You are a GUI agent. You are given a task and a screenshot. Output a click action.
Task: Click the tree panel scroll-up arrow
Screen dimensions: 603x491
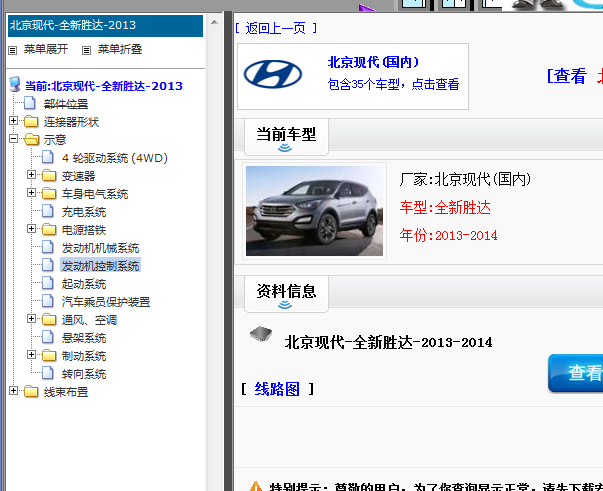[x=214, y=23]
